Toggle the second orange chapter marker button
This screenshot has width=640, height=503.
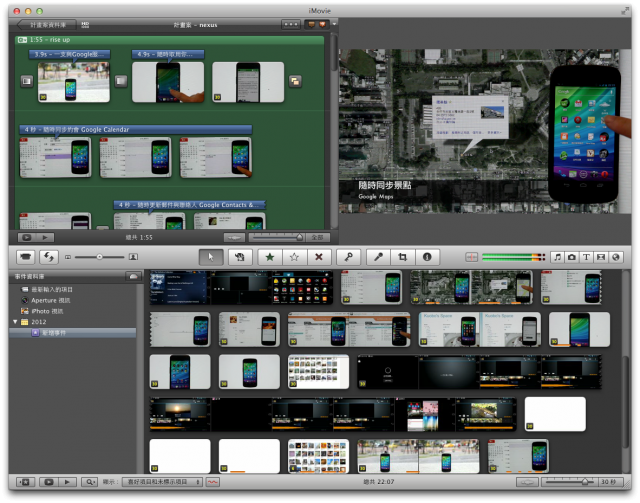[x=322, y=24]
